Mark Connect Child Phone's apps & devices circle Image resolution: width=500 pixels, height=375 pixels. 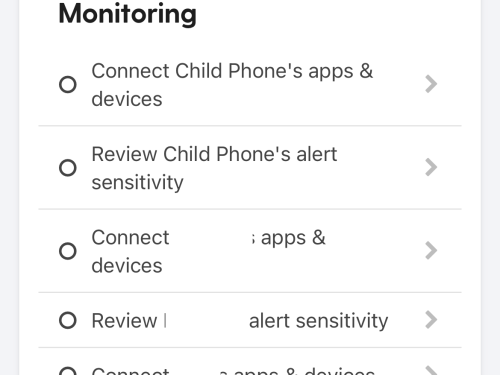(68, 84)
